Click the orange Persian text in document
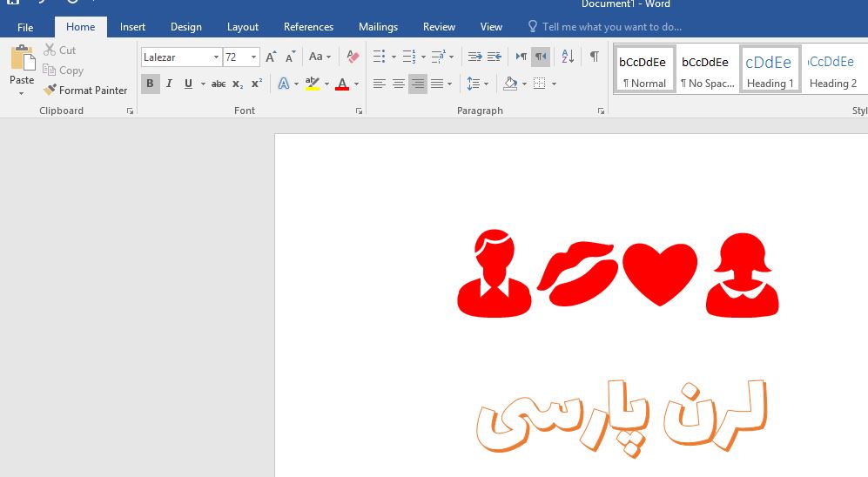The width and height of the screenshot is (868, 477). point(622,418)
